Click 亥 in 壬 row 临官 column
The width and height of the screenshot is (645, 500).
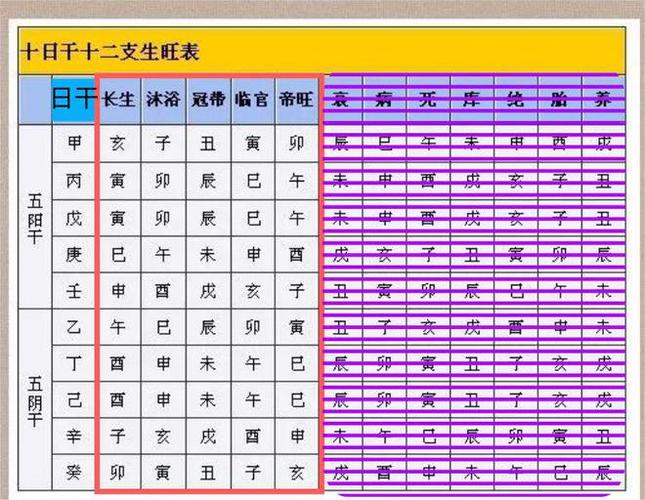pos(253,291)
